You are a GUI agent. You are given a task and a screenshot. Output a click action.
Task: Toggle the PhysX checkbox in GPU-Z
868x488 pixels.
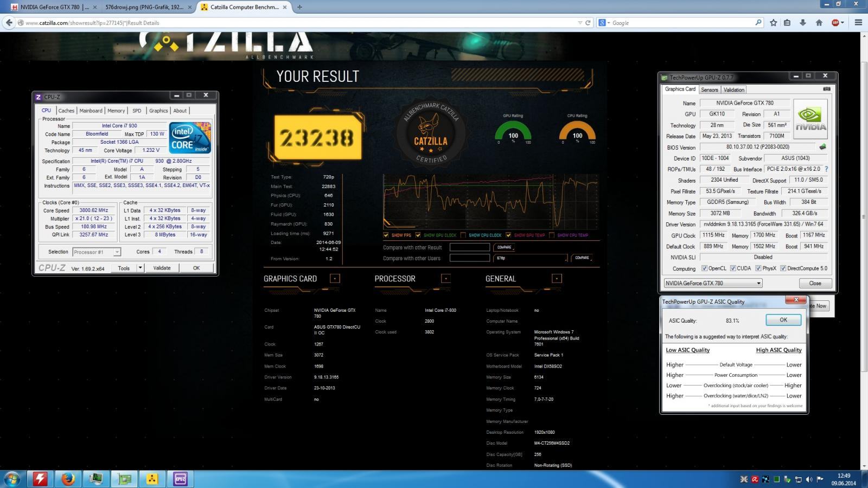[x=758, y=268]
